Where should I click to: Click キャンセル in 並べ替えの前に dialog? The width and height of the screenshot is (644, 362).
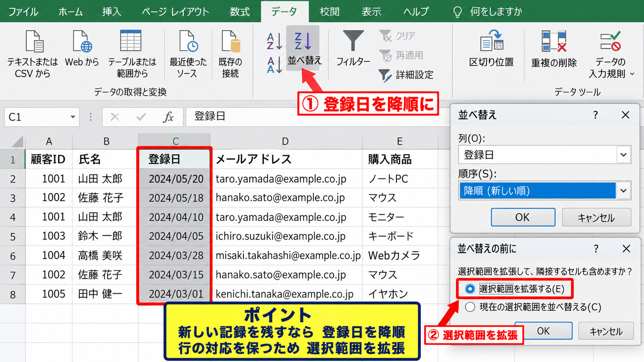[x=606, y=331]
